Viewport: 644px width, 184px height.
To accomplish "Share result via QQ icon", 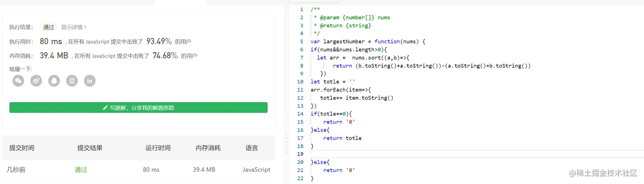I will coord(54,80).
